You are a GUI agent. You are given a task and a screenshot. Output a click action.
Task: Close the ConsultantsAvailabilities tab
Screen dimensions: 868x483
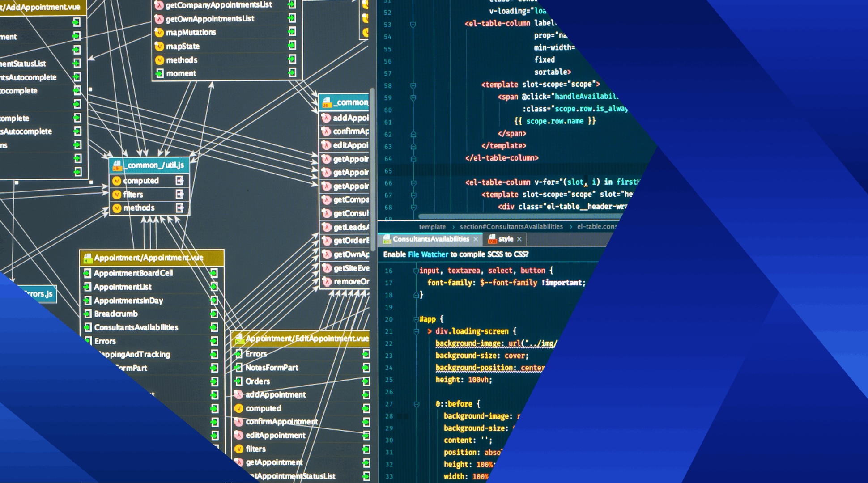click(476, 240)
